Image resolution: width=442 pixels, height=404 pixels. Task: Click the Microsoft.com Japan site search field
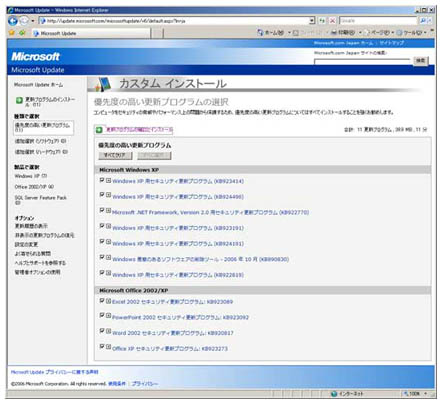coord(362,62)
